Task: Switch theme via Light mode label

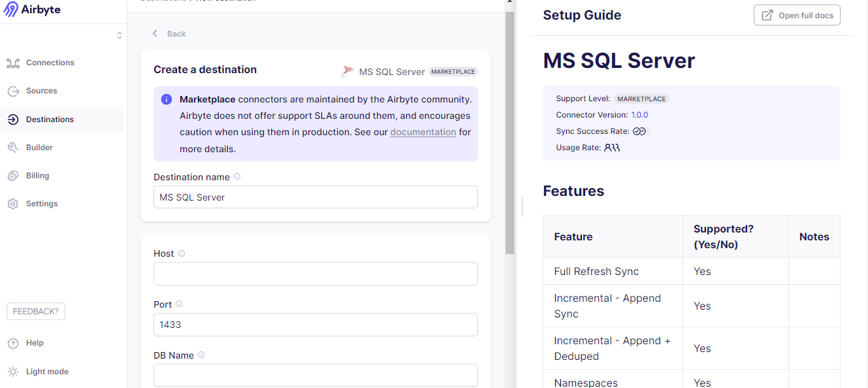Action: click(47, 372)
